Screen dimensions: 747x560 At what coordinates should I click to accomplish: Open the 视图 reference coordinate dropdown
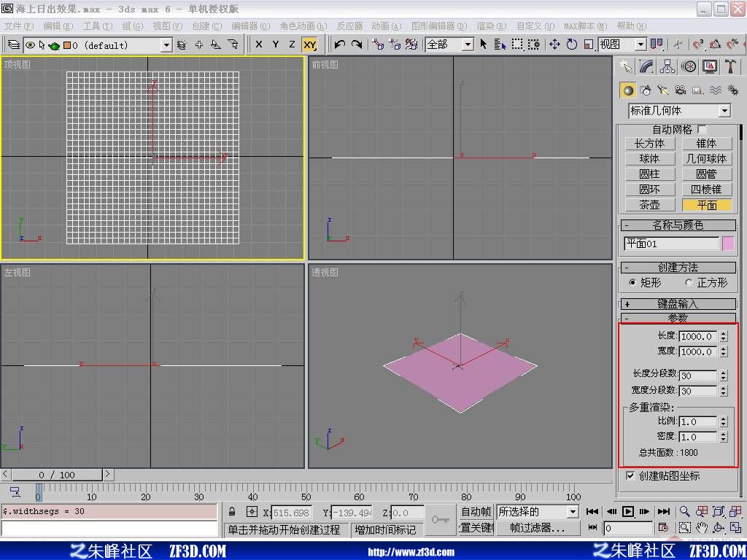[640, 44]
